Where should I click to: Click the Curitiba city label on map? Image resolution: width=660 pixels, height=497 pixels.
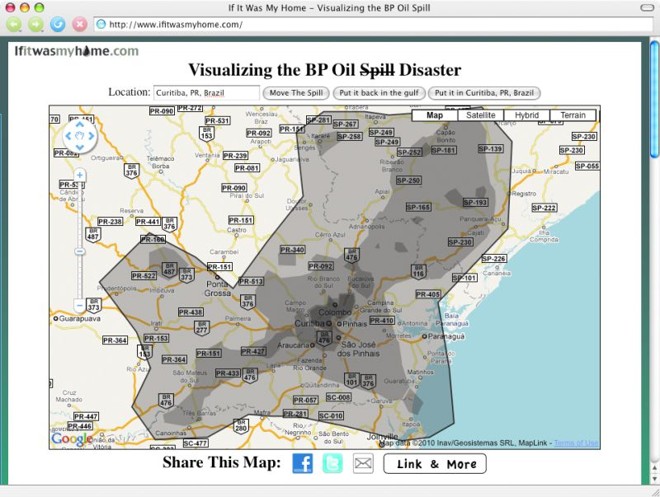(309, 323)
